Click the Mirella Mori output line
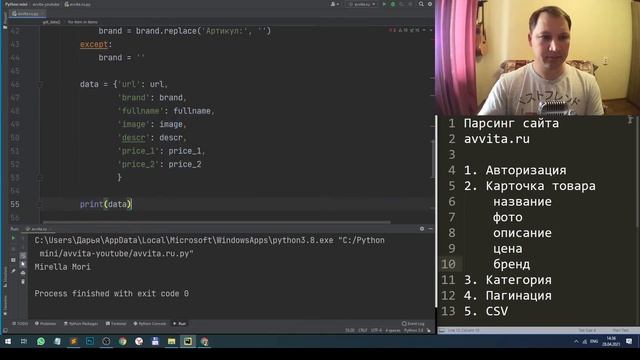 click(63, 267)
